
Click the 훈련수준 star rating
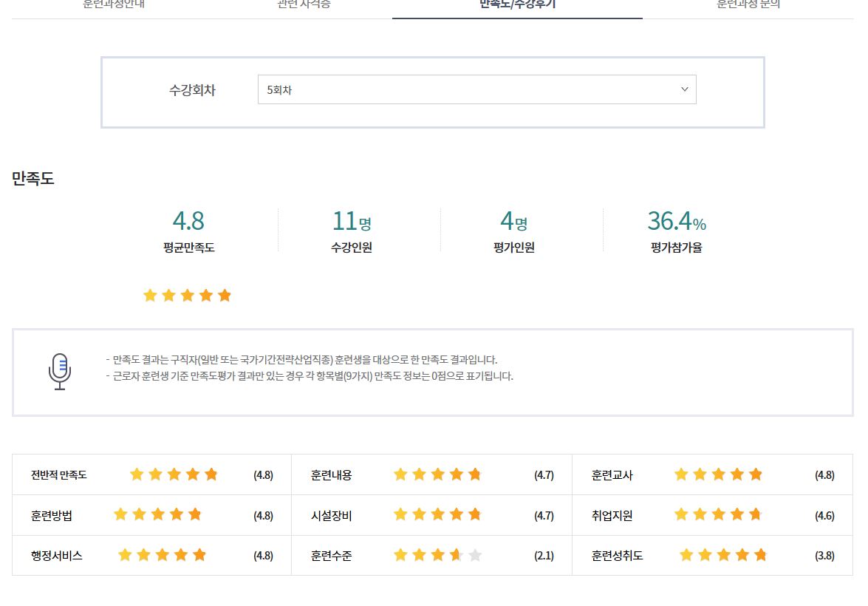tap(437, 555)
